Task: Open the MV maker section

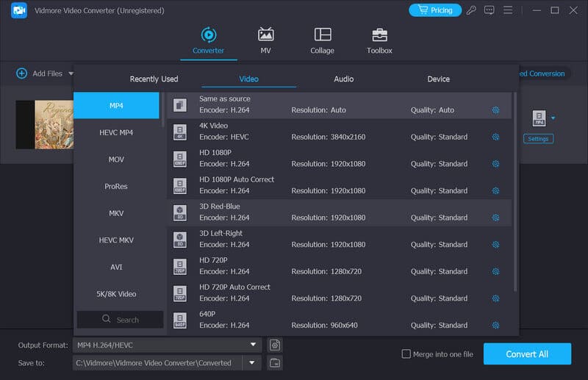Action: (x=265, y=35)
